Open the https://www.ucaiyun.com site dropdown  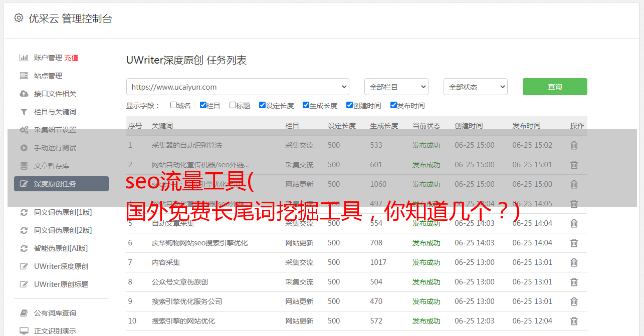point(238,87)
